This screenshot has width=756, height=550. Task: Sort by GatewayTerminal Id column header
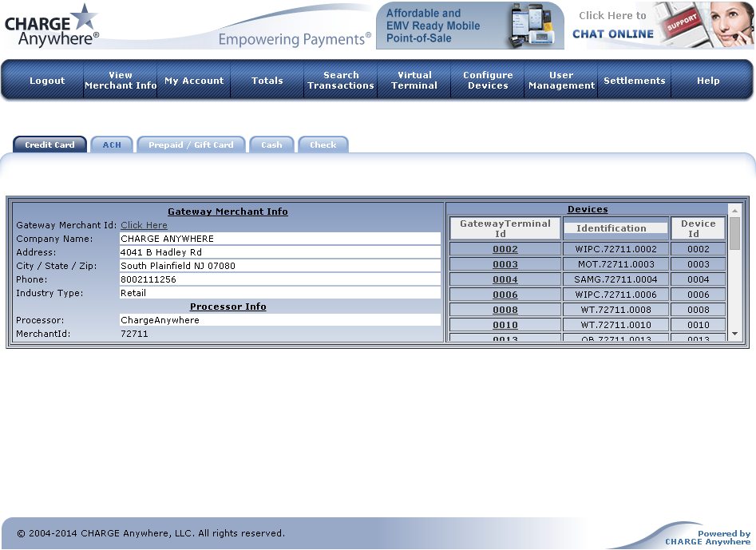tap(505, 228)
